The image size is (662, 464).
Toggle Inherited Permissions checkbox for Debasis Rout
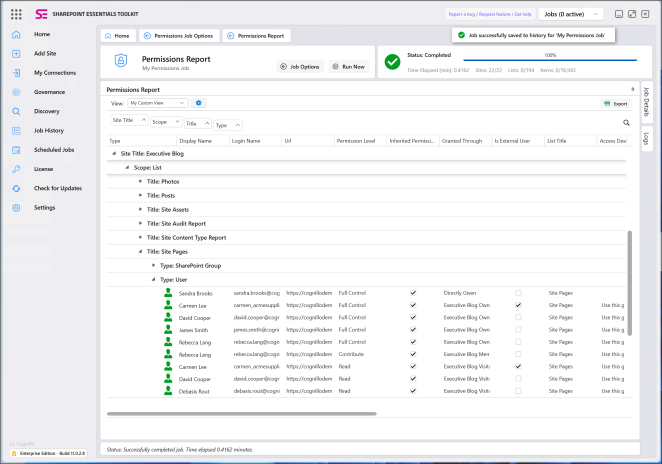pyautogui.click(x=413, y=391)
